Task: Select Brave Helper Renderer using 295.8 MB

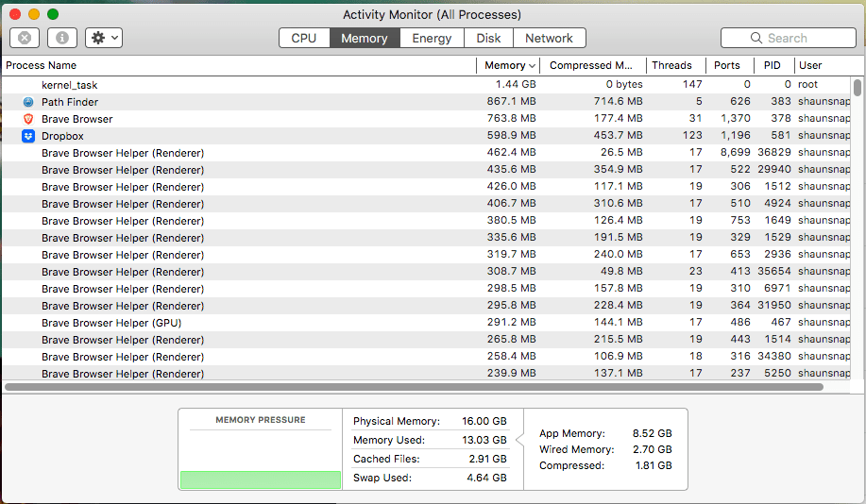Action: click(426, 306)
